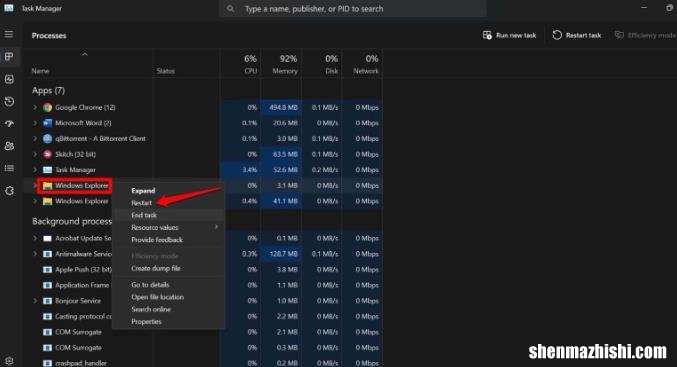Open the Users sidebar icon
This screenshot has width=677, height=367.
point(9,146)
